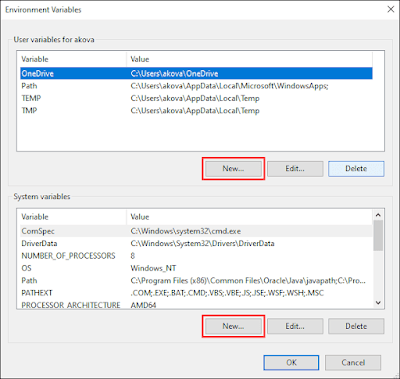
Task: Click the Variable column header in System variables
Action: click(x=73, y=217)
